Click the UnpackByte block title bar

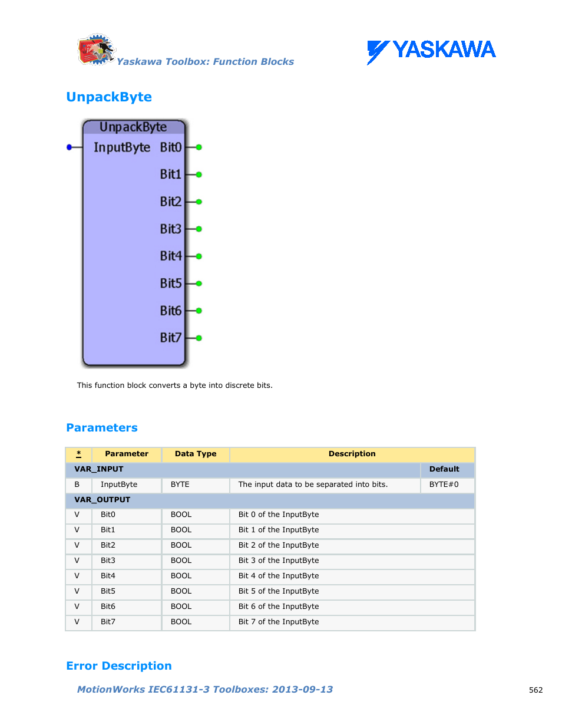(x=134, y=127)
